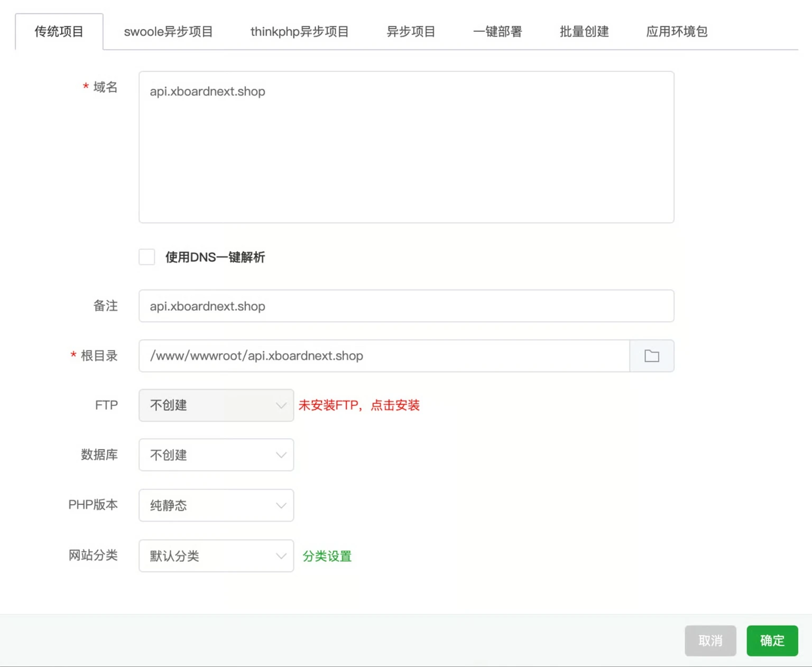Screen dimensions: 812x667
Task: Click the 备注 remark input field
Action: click(x=406, y=306)
